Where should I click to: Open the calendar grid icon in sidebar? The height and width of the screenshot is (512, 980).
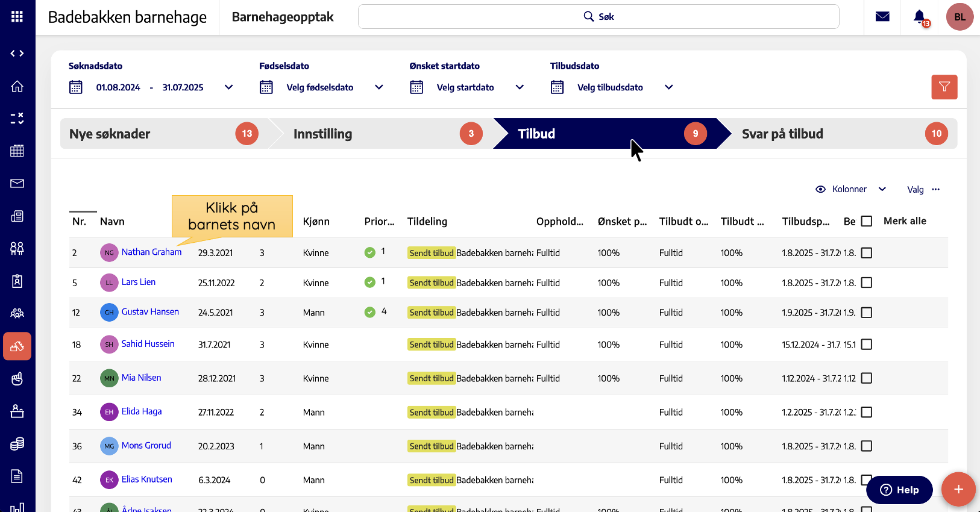(x=17, y=151)
